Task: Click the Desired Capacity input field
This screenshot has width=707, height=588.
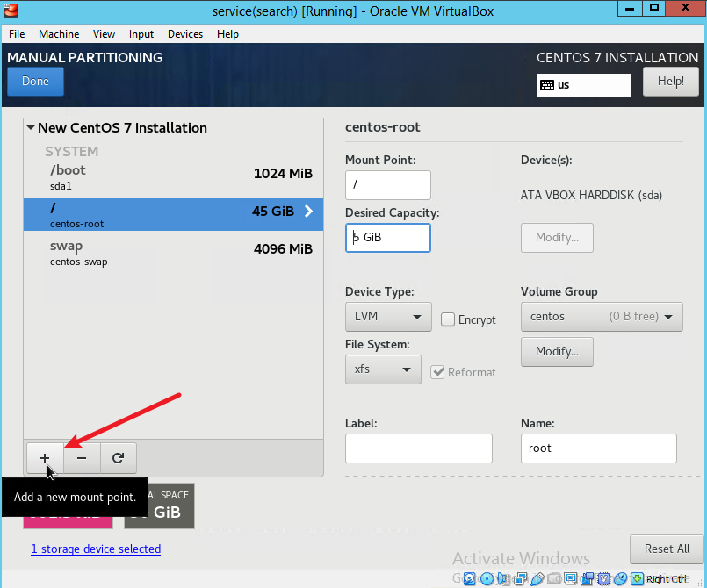Action: [388, 238]
